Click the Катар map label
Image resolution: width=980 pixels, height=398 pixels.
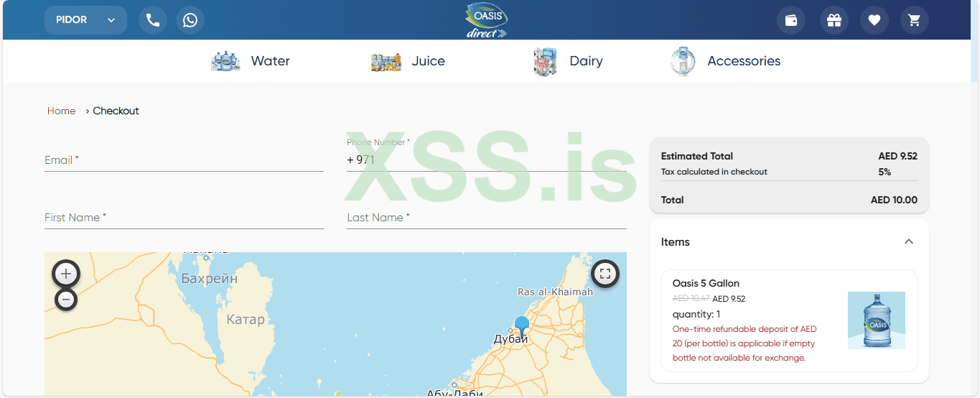[246, 319]
